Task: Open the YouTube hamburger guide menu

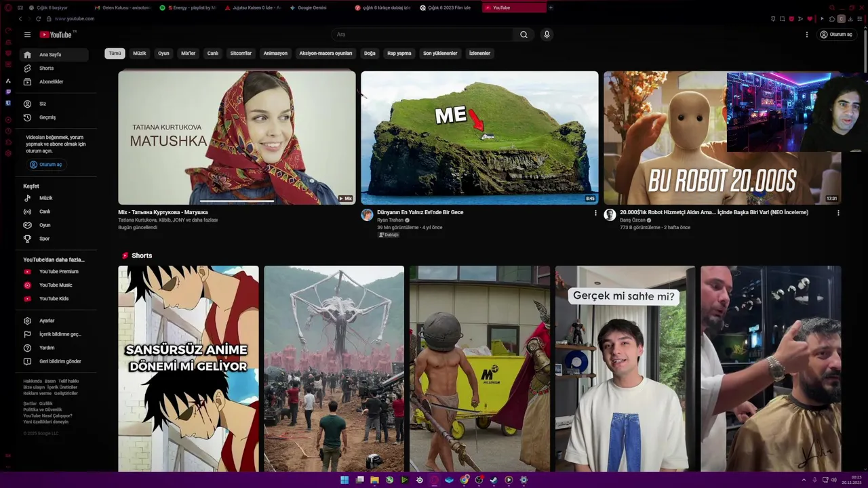Action: pyautogui.click(x=27, y=35)
